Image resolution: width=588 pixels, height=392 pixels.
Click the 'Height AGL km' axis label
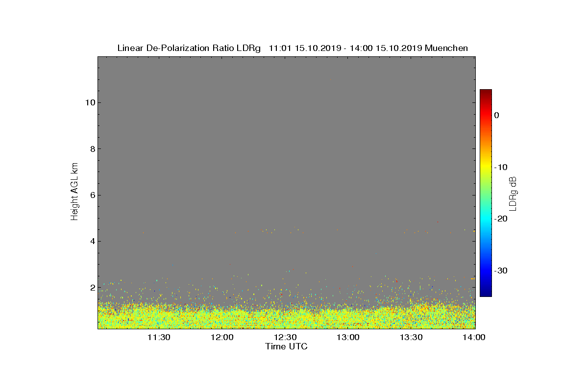[74, 192]
